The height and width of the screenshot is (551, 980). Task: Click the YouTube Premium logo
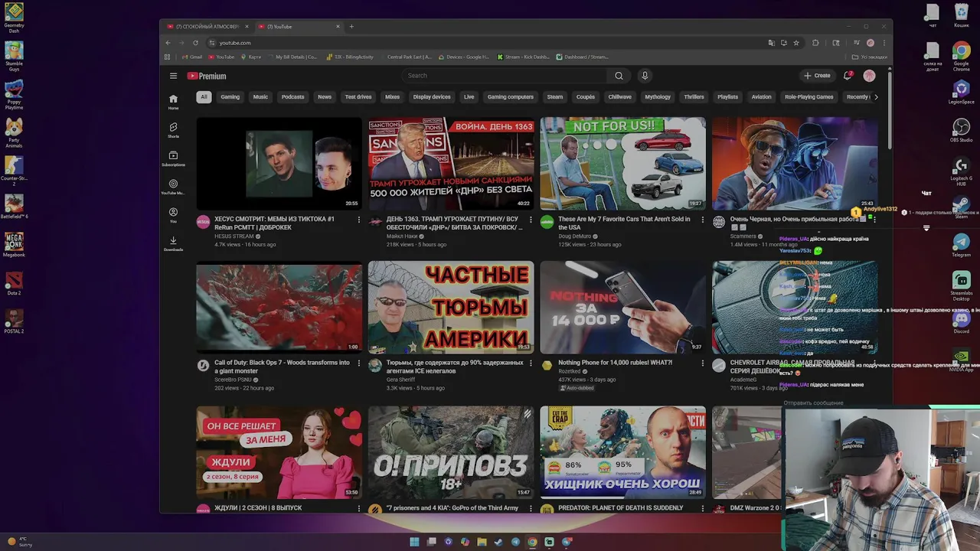pos(207,76)
